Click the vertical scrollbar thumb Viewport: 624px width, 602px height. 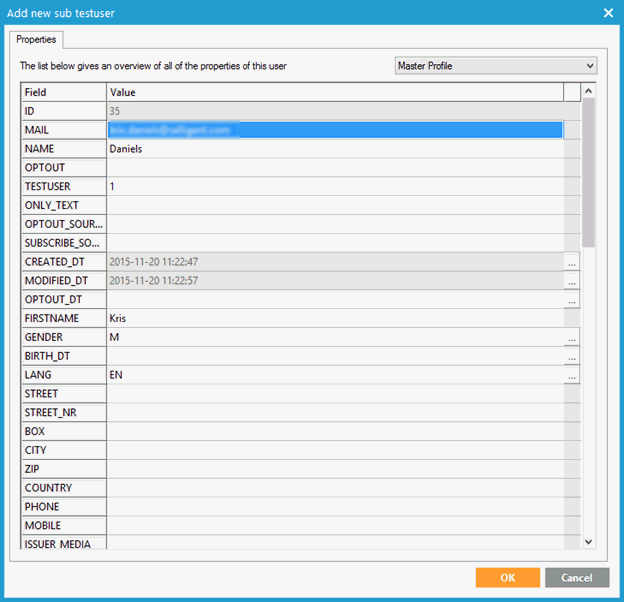pyautogui.click(x=588, y=170)
